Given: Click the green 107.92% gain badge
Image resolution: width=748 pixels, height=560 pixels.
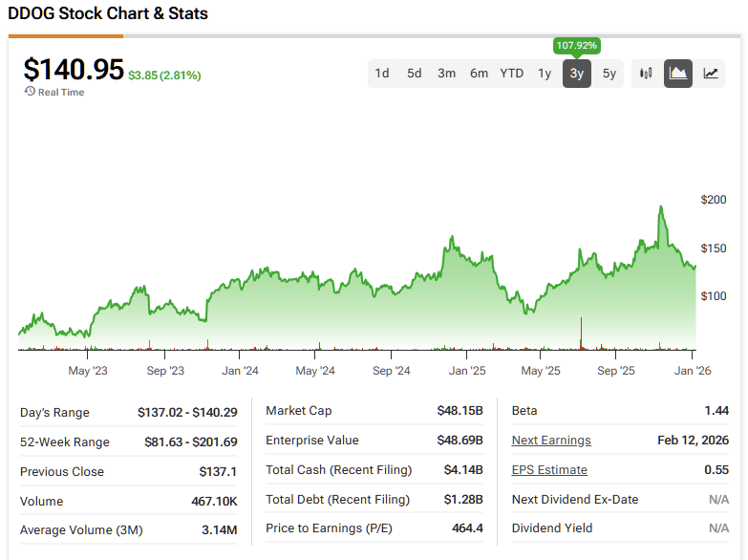Looking at the screenshot, I should [x=576, y=46].
